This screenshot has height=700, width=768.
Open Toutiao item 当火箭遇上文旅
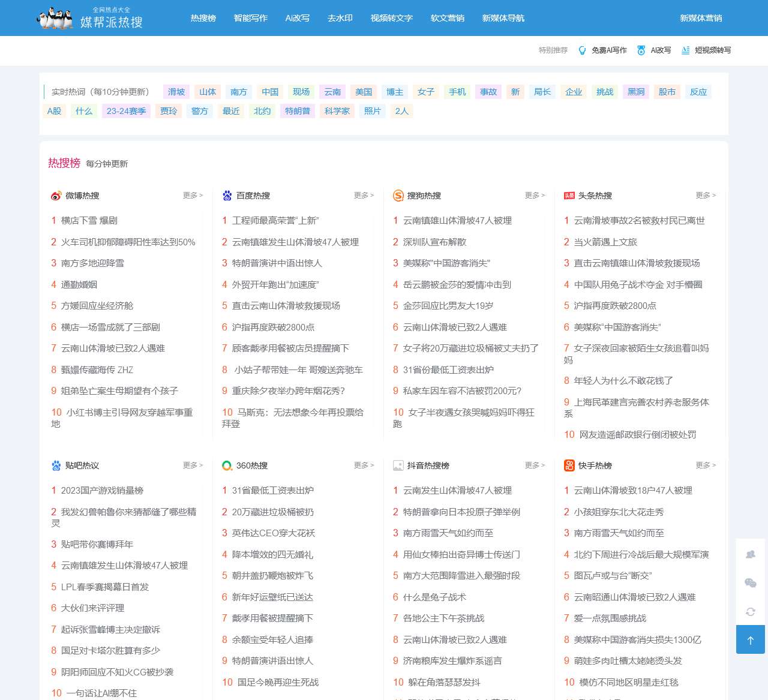tap(605, 242)
